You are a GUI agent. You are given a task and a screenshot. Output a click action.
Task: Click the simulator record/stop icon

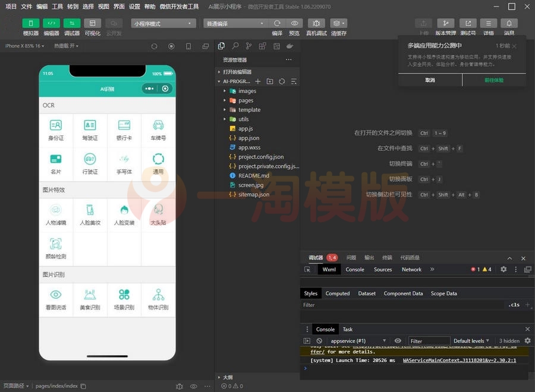[171, 46]
